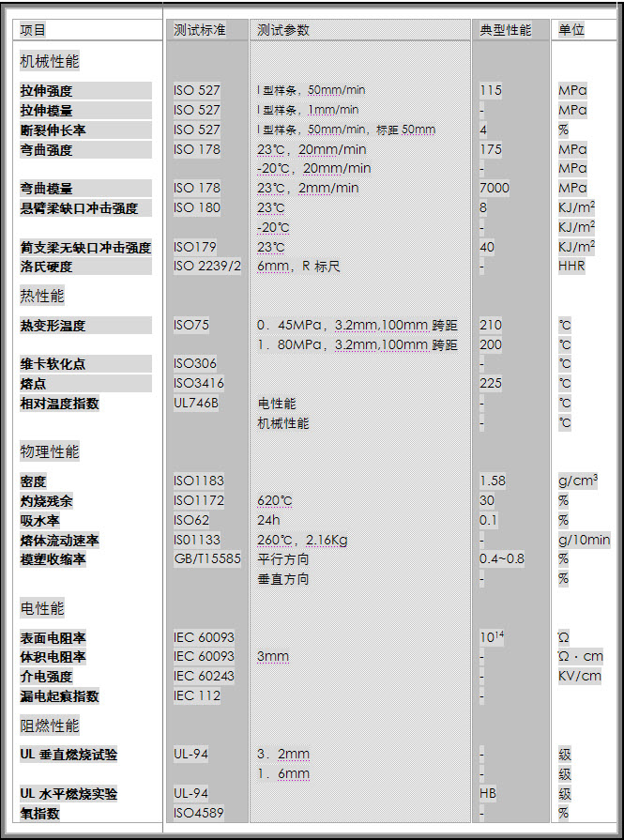Click the 拉伸强度 row label

(x=46, y=91)
